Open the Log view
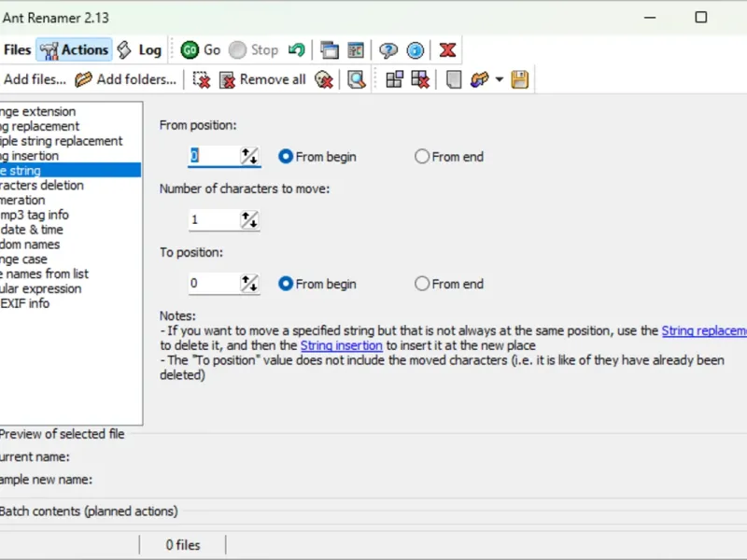The height and width of the screenshot is (560, 747). tap(139, 49)
